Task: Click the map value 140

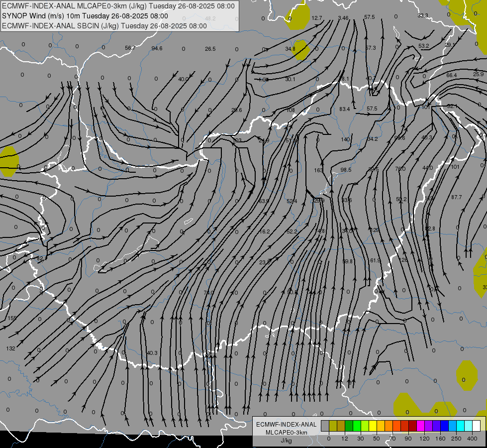Action: point(345,139)
